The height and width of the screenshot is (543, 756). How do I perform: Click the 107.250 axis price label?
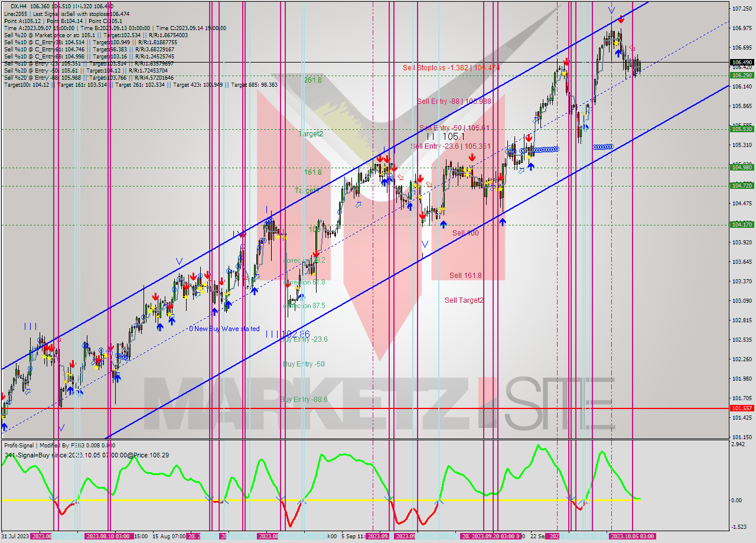pyautogui.click(x=742, y=9)
